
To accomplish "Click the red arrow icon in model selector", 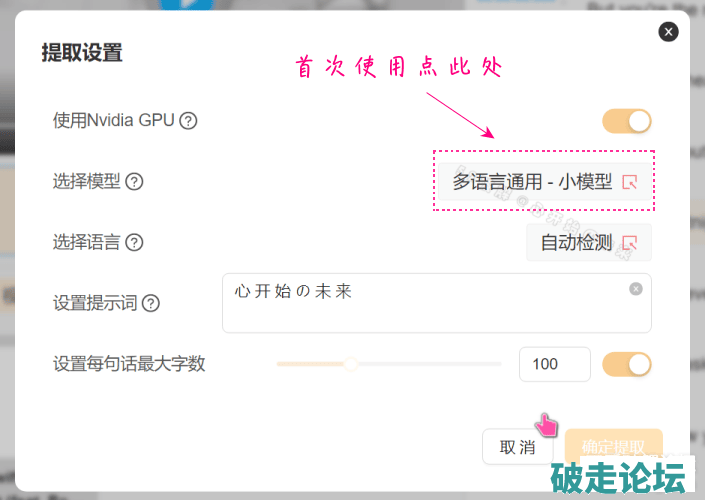I will point(630,182).
